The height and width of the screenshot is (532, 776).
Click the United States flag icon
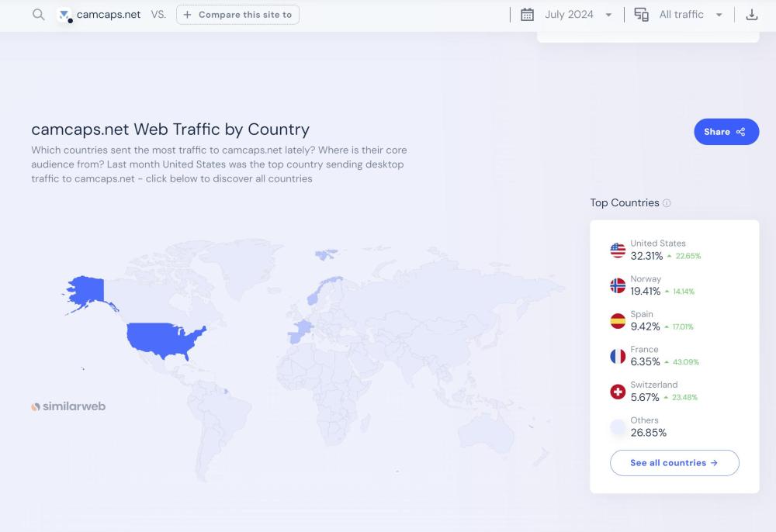click(x=618, y=250)
